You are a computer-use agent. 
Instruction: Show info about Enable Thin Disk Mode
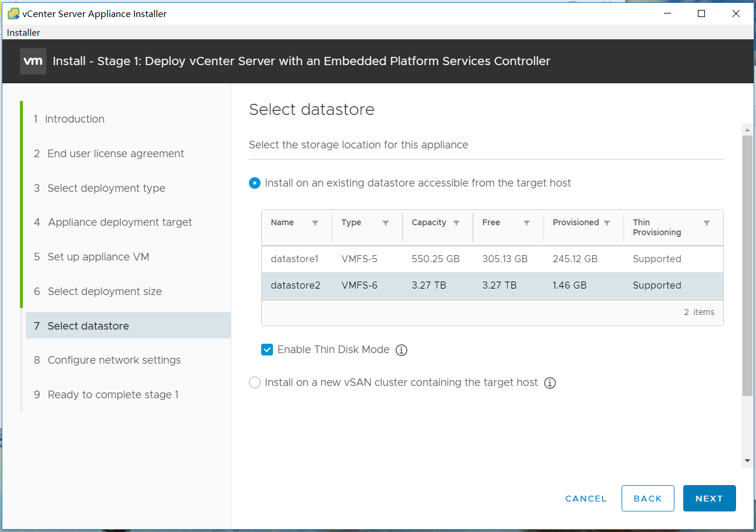coord(401,350)
